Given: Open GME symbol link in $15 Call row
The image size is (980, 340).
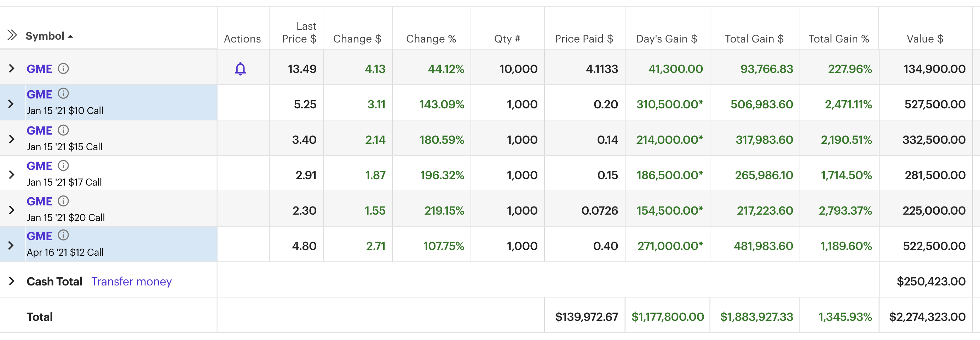Looking at the screenshot, I should click(39, 131).
